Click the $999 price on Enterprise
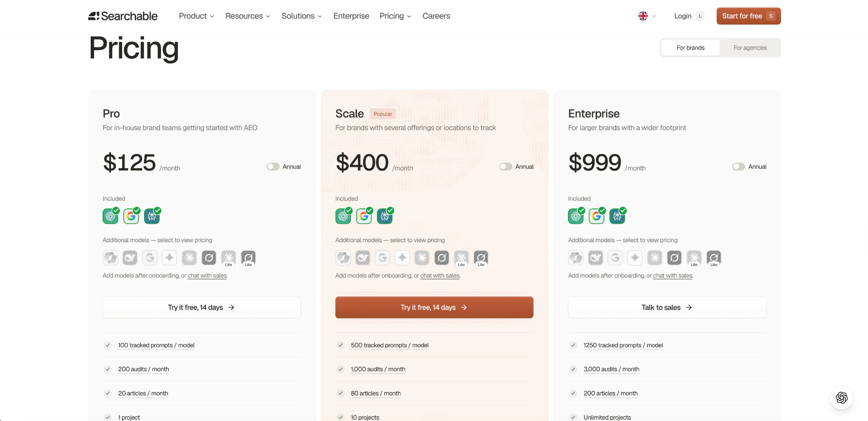 595,163
